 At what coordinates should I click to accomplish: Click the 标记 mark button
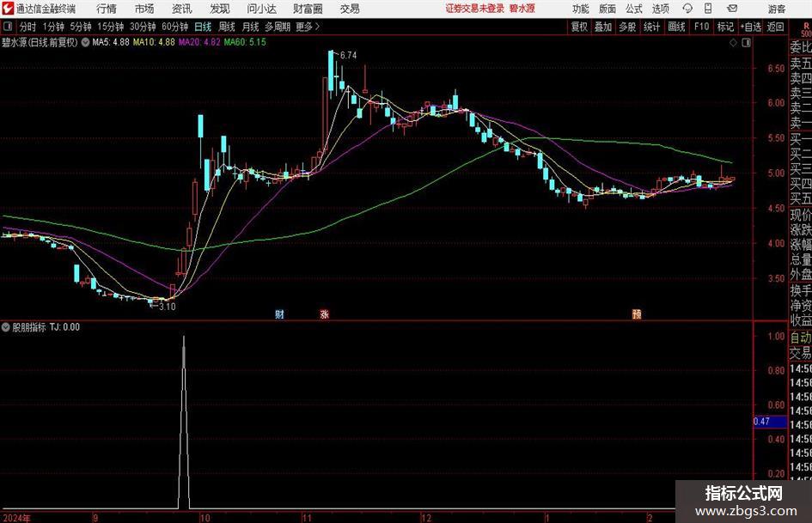(x=725, y=27)
